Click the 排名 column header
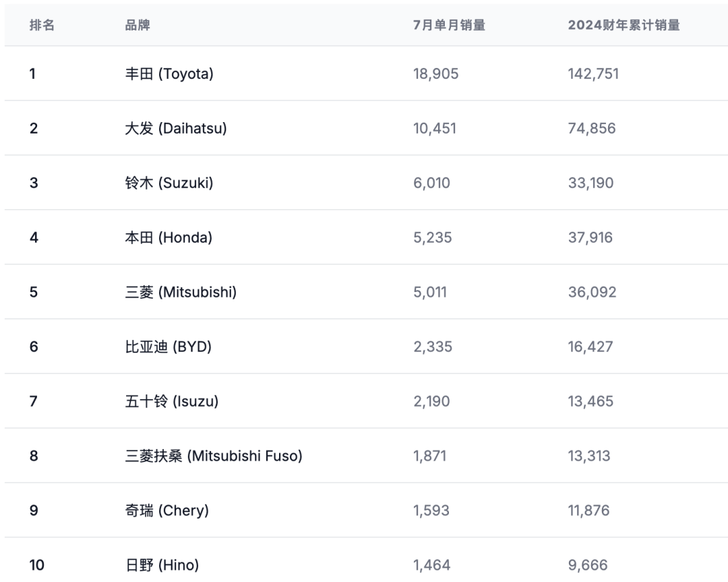This screenshot has height=582, width=728. [42, 26]
